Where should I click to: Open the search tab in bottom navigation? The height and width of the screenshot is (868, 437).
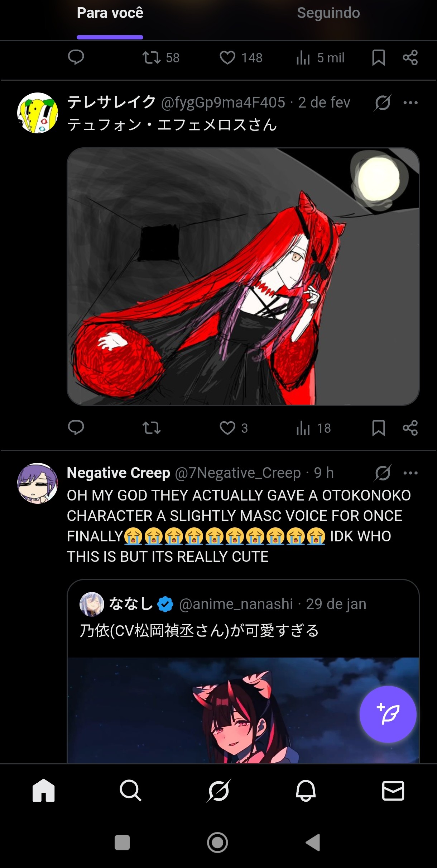(130, 790)
